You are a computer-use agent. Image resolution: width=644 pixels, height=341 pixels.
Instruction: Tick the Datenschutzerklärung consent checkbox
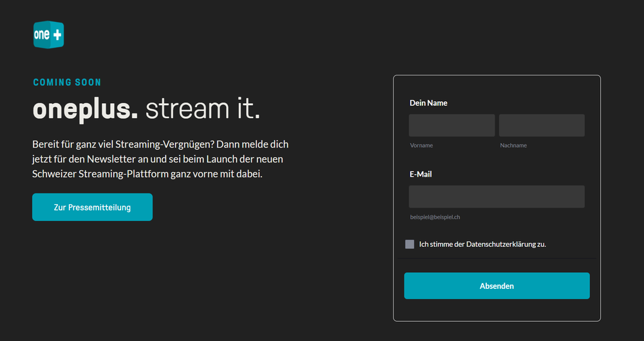[410, 244]
